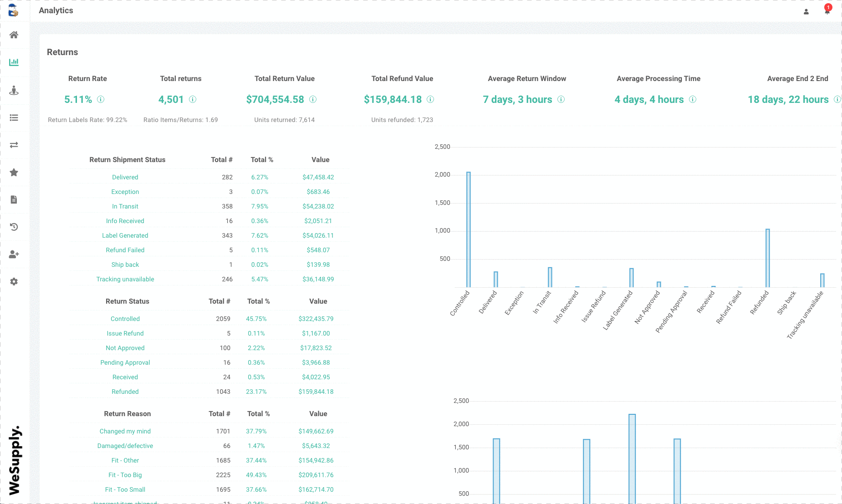Open the Issue Refund return status link

pyautogui.click(x=125, y=333)
